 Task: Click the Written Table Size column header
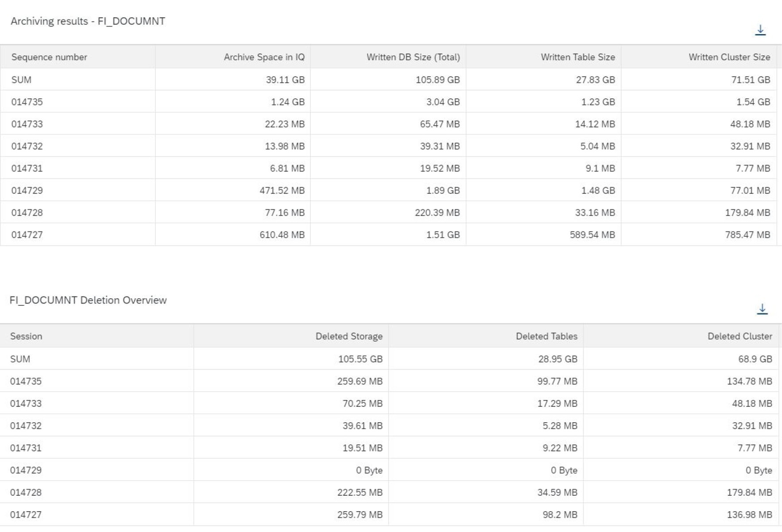577,57
